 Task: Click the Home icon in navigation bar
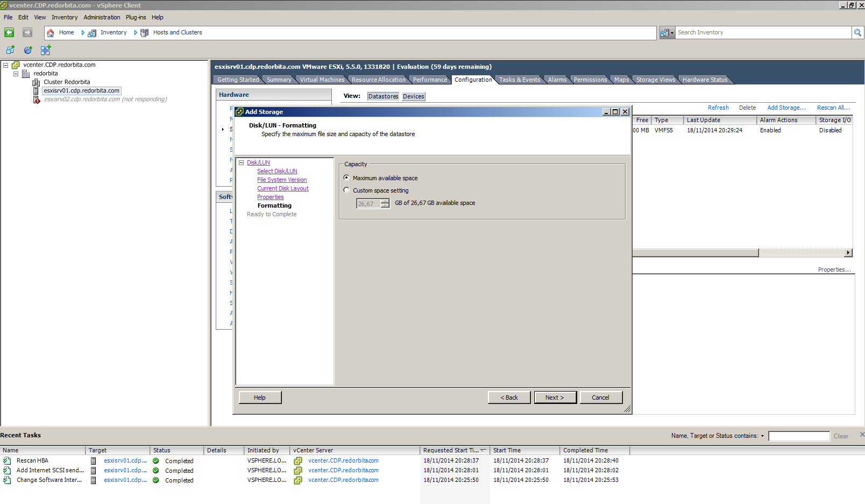51,33
